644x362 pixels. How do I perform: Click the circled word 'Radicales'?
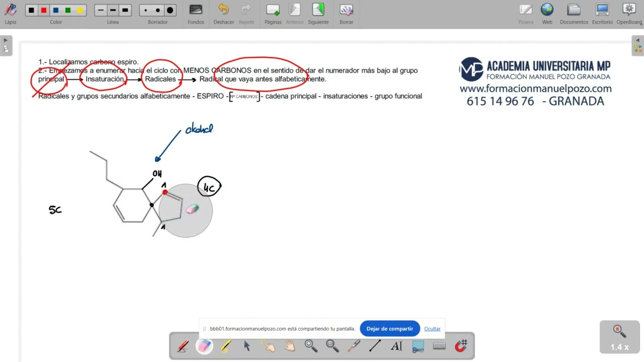point(160,79)
